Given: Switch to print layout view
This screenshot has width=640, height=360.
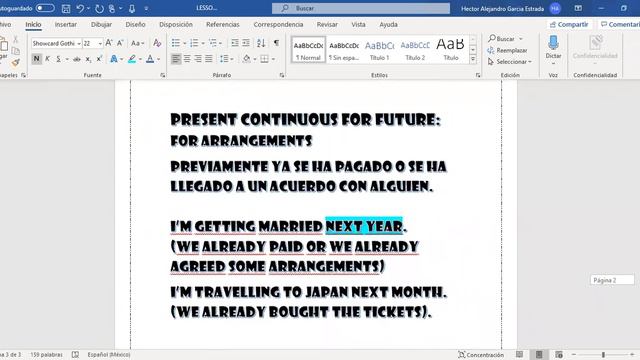Looking at the screenshot, I should point(539,354).
